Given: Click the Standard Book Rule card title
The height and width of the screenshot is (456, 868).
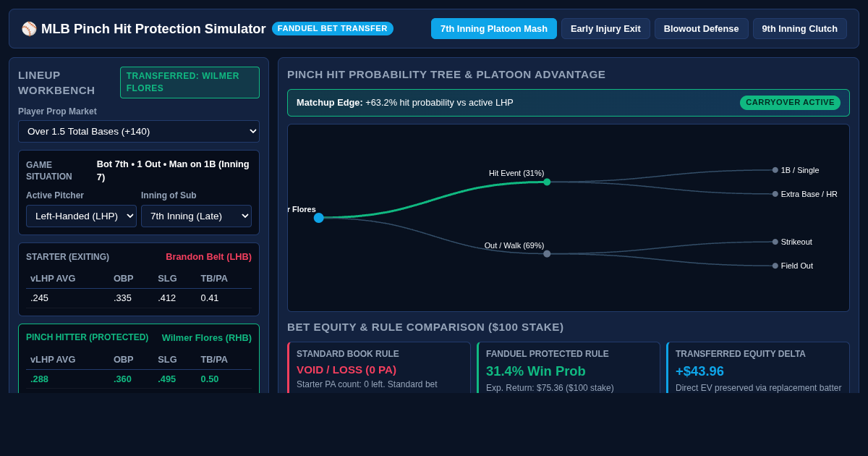Looking at the screenshot, I should (x=348, y=354).
